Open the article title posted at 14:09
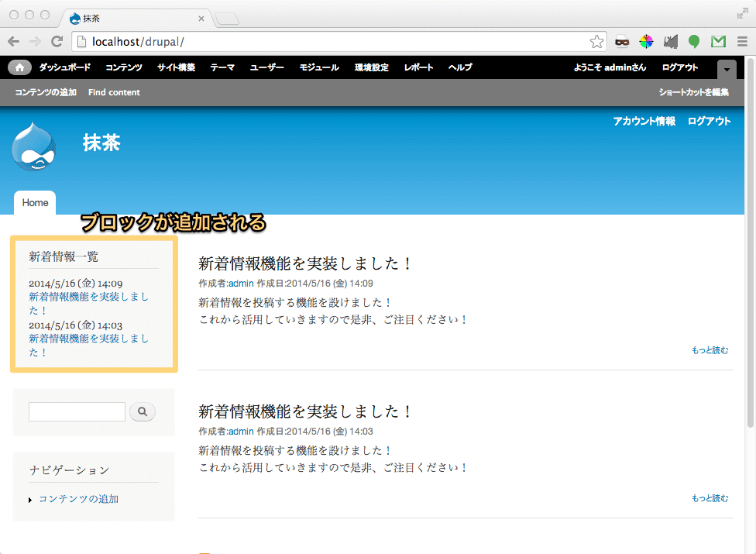The image size is (756, 554). coord(304,263)
